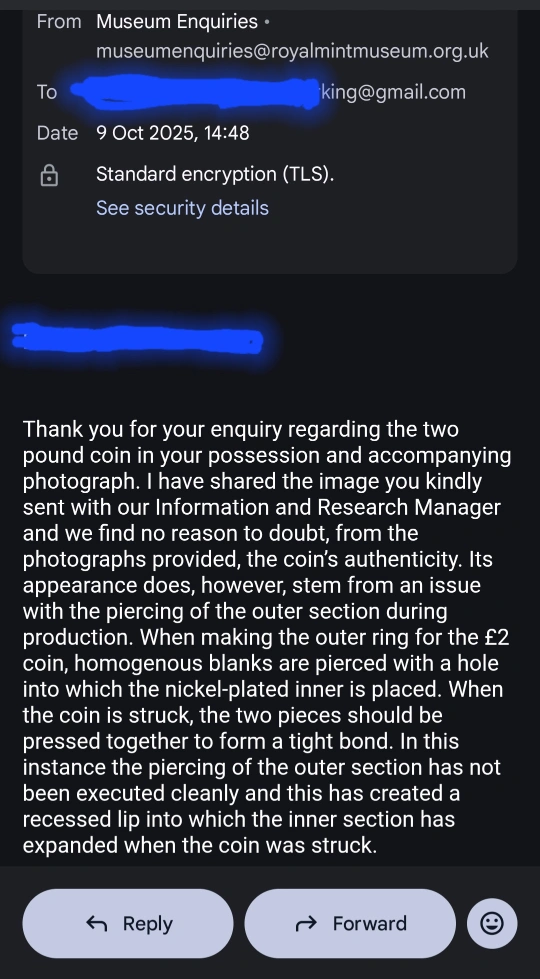The height and width of the screenshot is (979, 540).
Task: Click the redacted part of the recipient address
Action: pos(195,92)
